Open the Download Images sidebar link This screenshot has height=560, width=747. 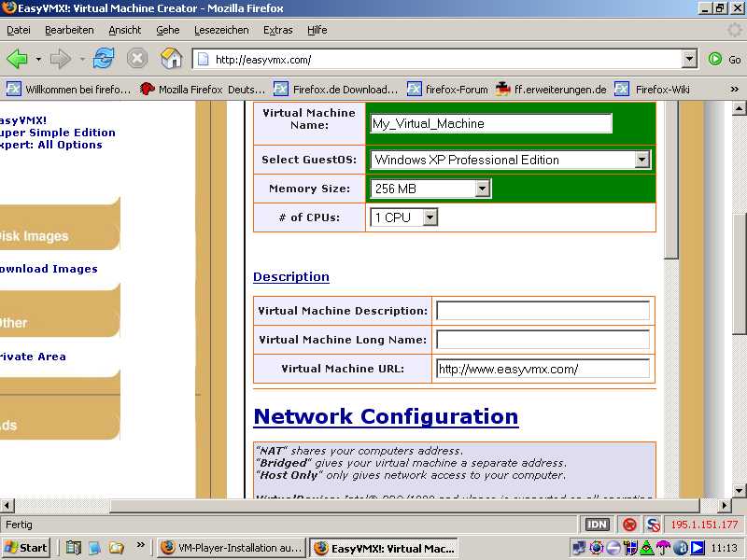click(49, 269)
